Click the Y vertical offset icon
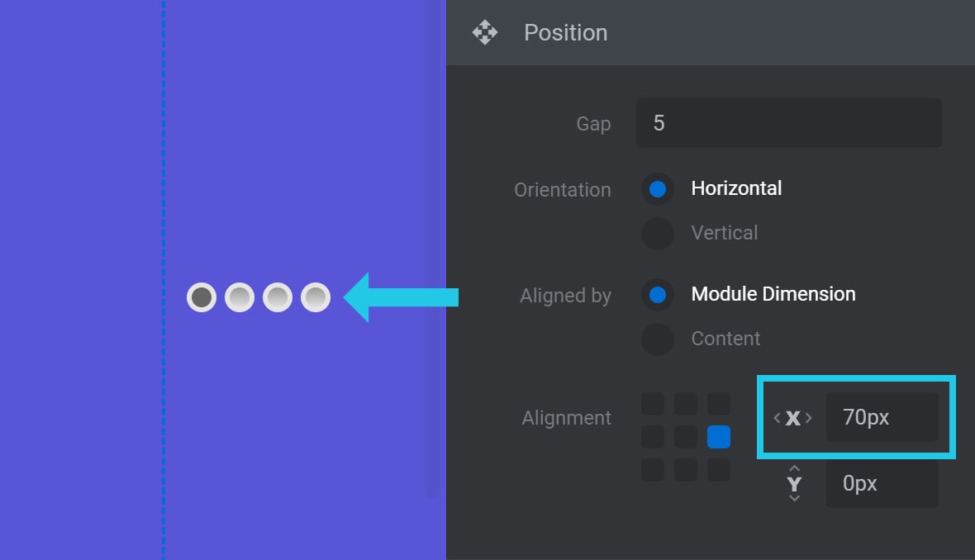The width and height of the screenshot is (975, 560). pos(794,484)
